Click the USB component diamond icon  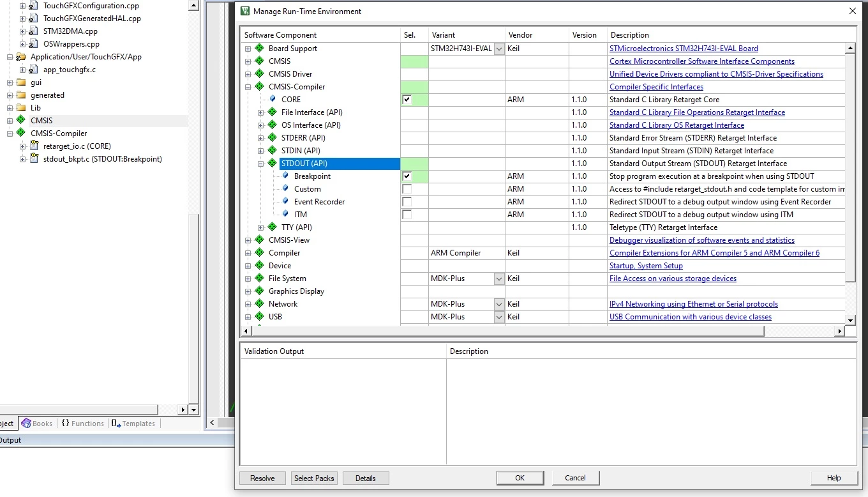coord(259,316)
